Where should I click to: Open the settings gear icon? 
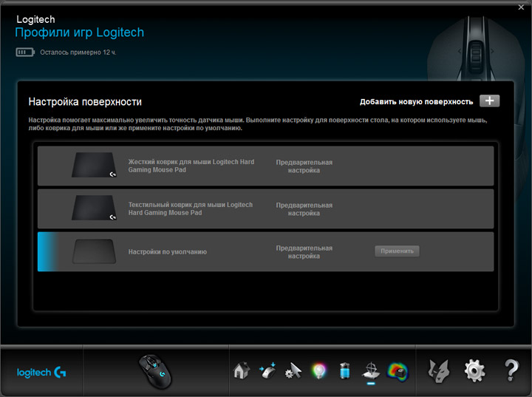tap(474, 372)
